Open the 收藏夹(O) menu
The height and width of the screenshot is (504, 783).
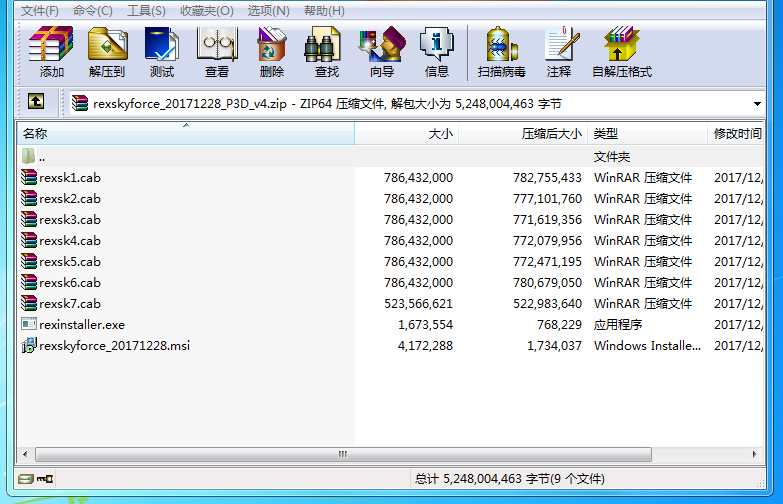pos(206,10)
